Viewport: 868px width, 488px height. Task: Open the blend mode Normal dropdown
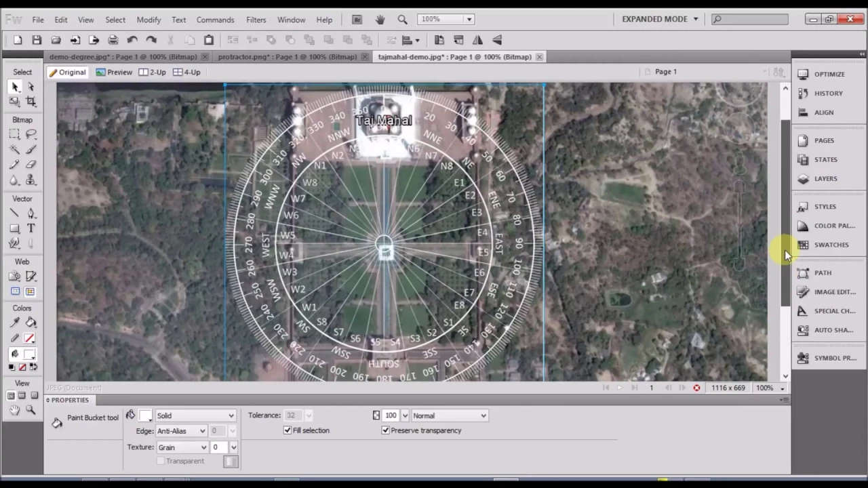point(449,415)
